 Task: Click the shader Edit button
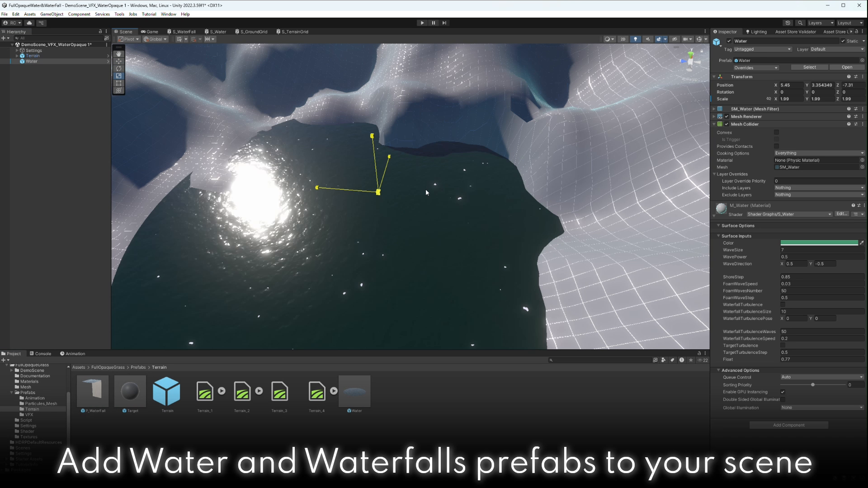tap(841, 214)
